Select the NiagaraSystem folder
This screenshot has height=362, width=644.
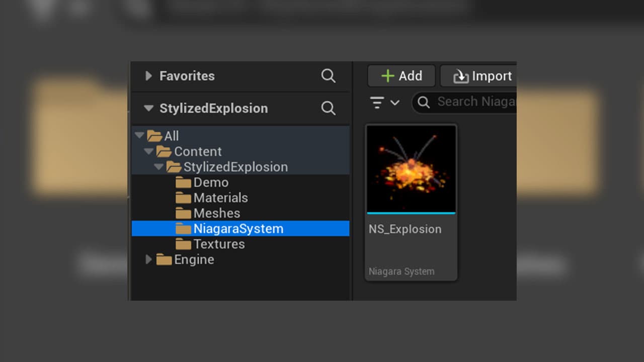(240, 229)
